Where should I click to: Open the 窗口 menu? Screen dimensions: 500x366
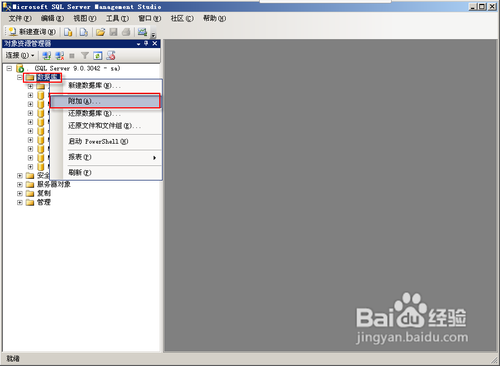[150, 18]
